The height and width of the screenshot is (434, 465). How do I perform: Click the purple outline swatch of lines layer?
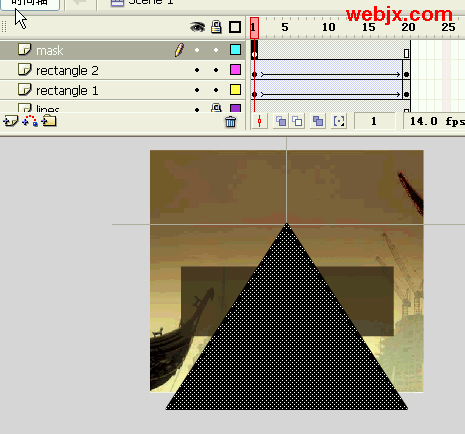coord(235,108)
